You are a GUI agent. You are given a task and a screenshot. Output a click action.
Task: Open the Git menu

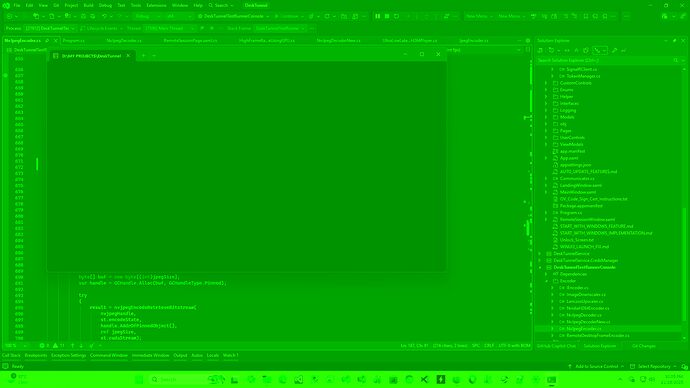click(56, 5)
